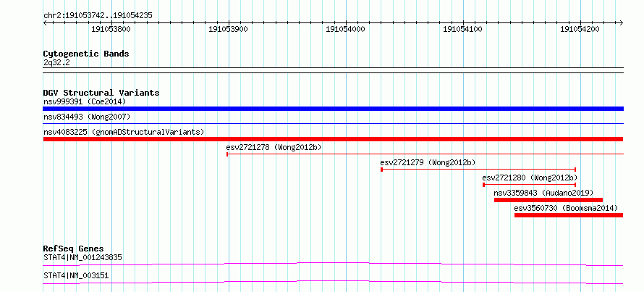Click the thin red esv2721278 variant line
The height and width of the screenshot is (292, 644).
point(425,154)
